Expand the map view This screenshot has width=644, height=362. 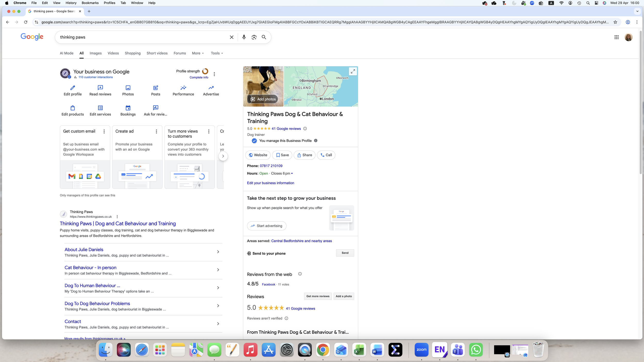[x=353, y=71]
